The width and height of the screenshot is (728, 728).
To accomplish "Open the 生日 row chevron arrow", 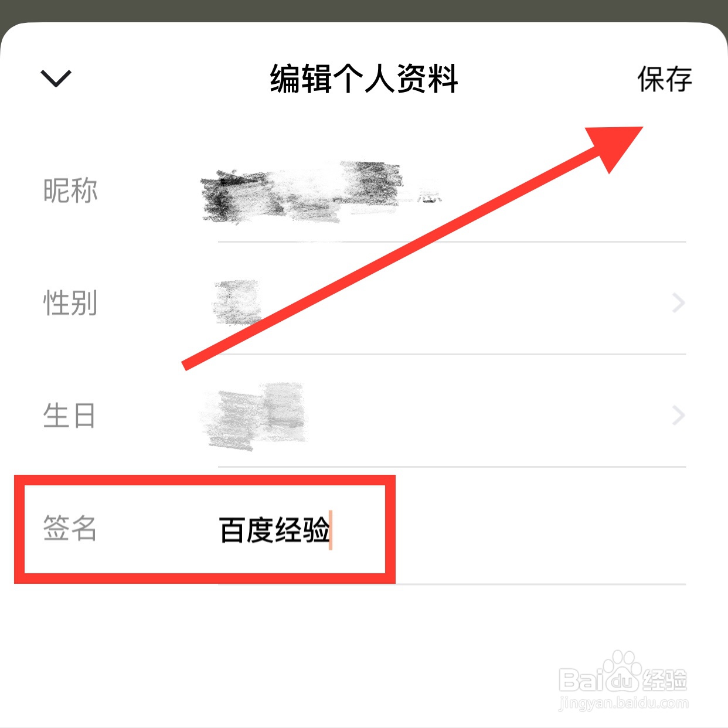I will [678, 416].
